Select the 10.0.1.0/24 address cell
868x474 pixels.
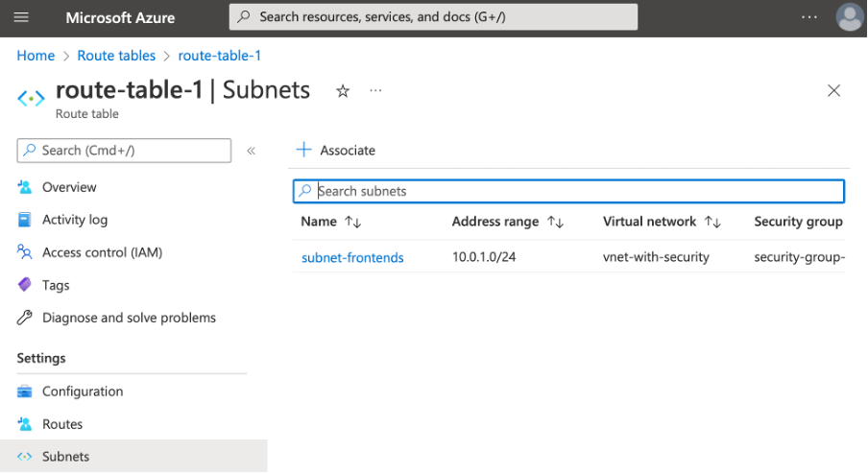point(484,256)
